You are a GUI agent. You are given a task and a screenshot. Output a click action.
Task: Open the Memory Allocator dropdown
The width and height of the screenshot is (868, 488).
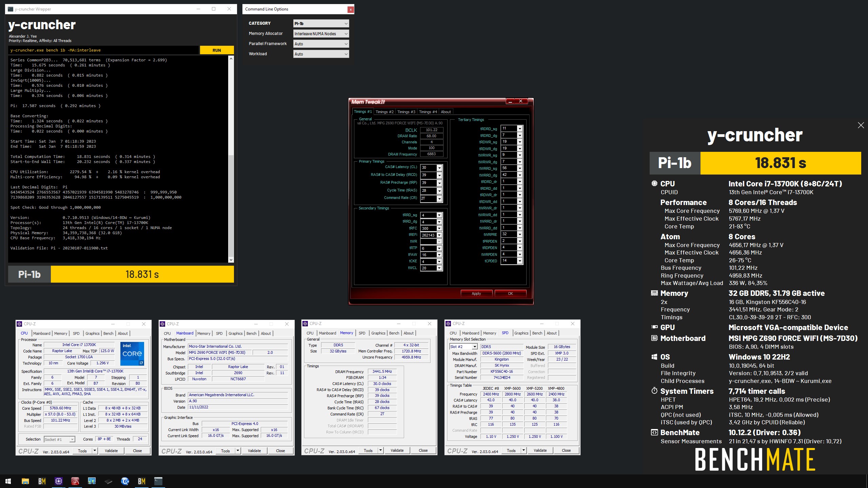pos(321,34)
